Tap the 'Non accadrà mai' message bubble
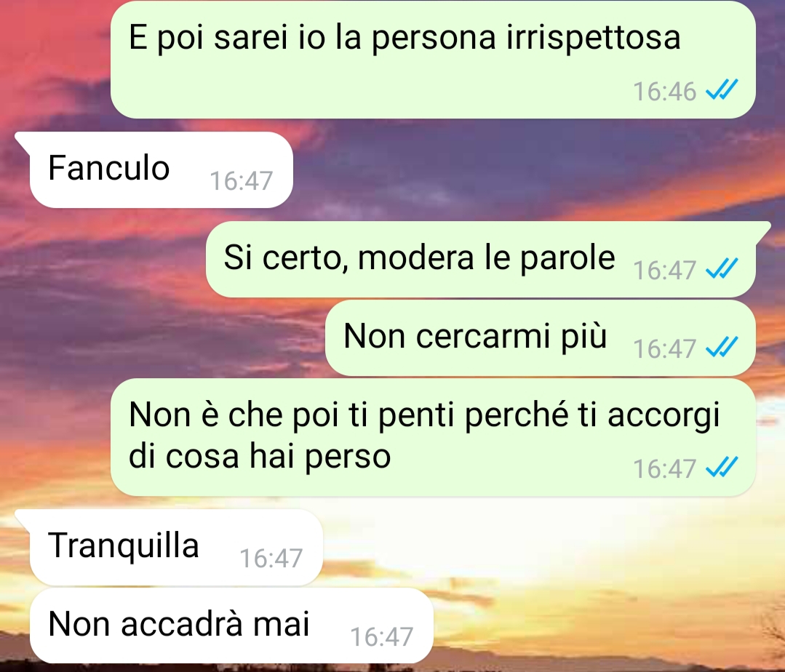 coord(231,626)
